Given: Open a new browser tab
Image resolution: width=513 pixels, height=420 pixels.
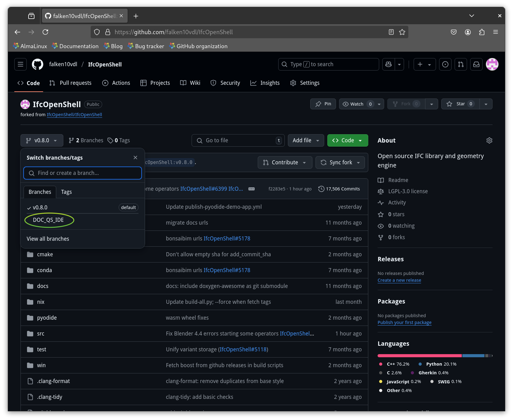Looking at the screenshot, I should point(136,16).
